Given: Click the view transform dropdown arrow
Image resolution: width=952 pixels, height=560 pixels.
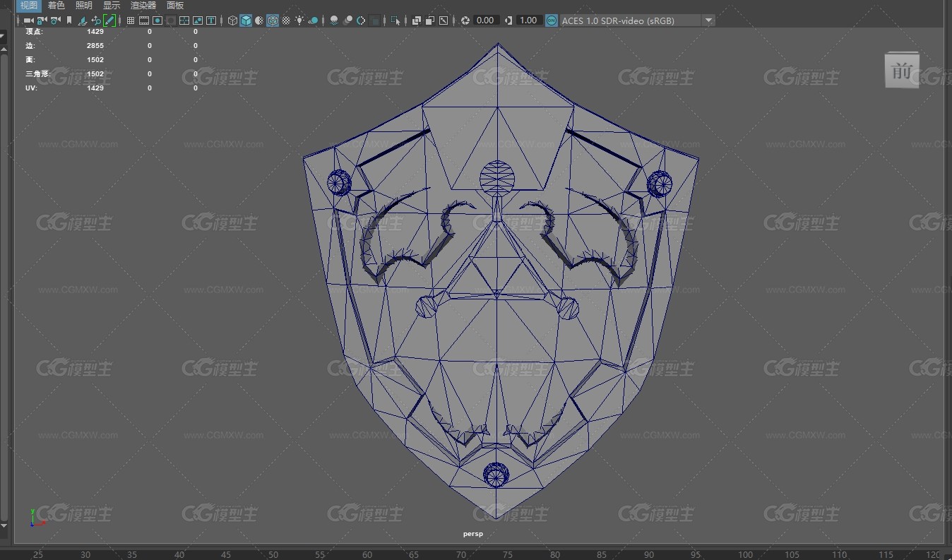Looking at the screenshot, I should click(708, 20).
